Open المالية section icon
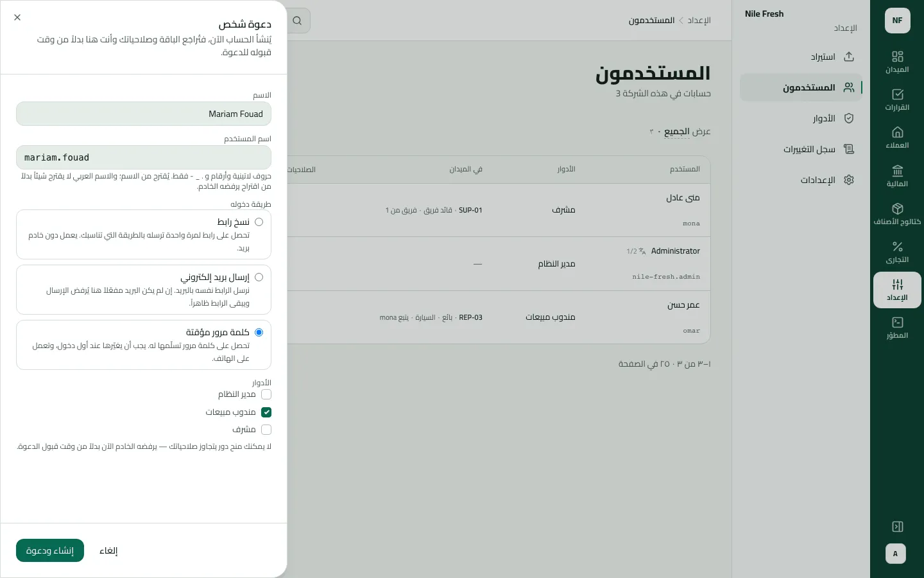924x578 pixels. [897, 176]
